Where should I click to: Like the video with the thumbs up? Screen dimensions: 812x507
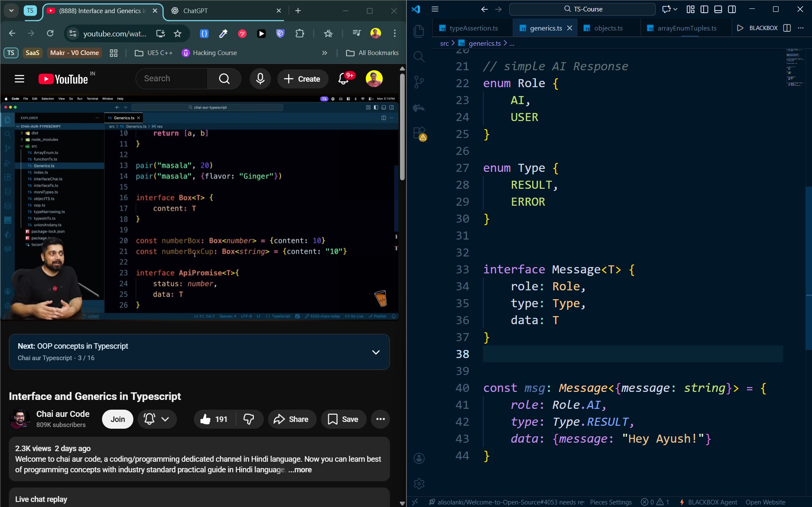click(x=206, y=419)
